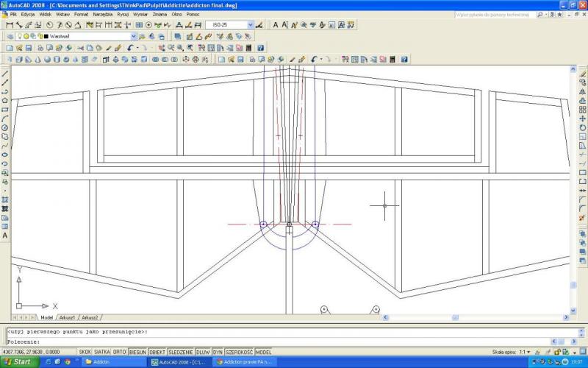Open the Layer Properties Manager icon
Screen dimensions: 588x368
[x=10, y=36]
